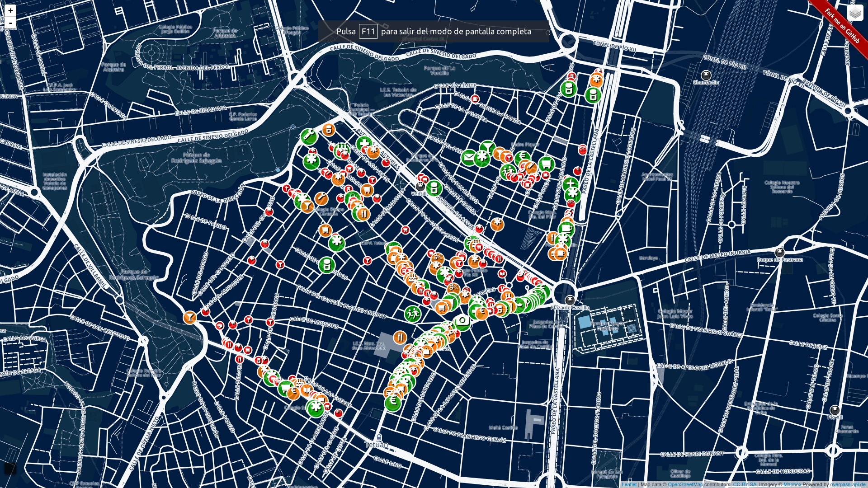
Task: Click the green envelope post office marker
Action: (x=469, y=158)
